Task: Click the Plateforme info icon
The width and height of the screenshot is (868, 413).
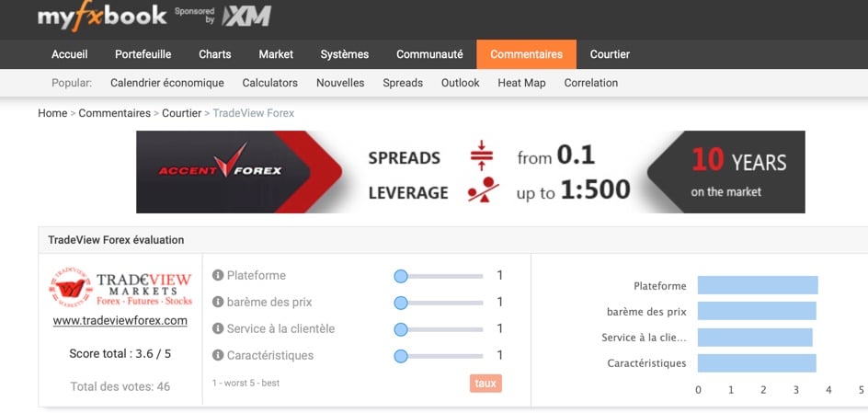Action: coord(218,275)
